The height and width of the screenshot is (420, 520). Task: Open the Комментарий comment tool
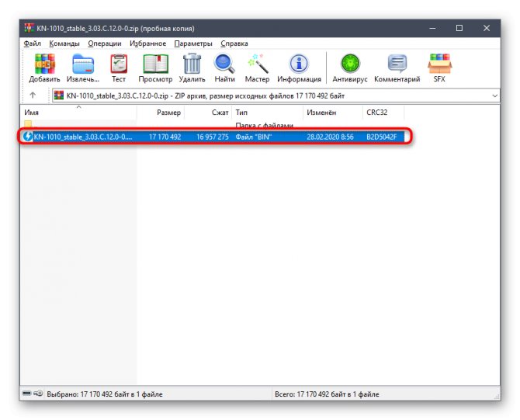(397, 68)
